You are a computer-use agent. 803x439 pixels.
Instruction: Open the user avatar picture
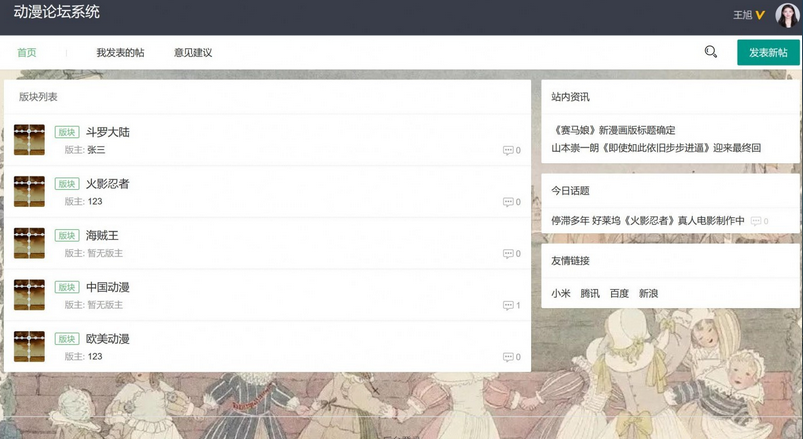[x=787, y=14]
